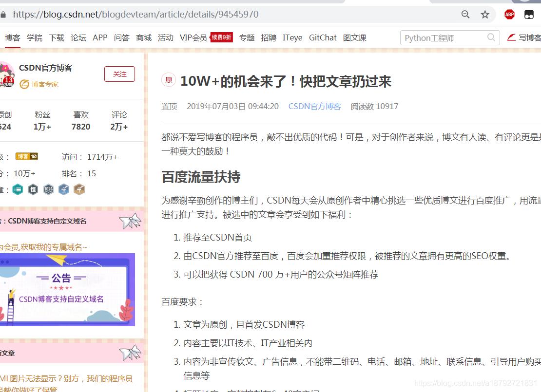Select APP in the navigation bar

click(100, 37)
